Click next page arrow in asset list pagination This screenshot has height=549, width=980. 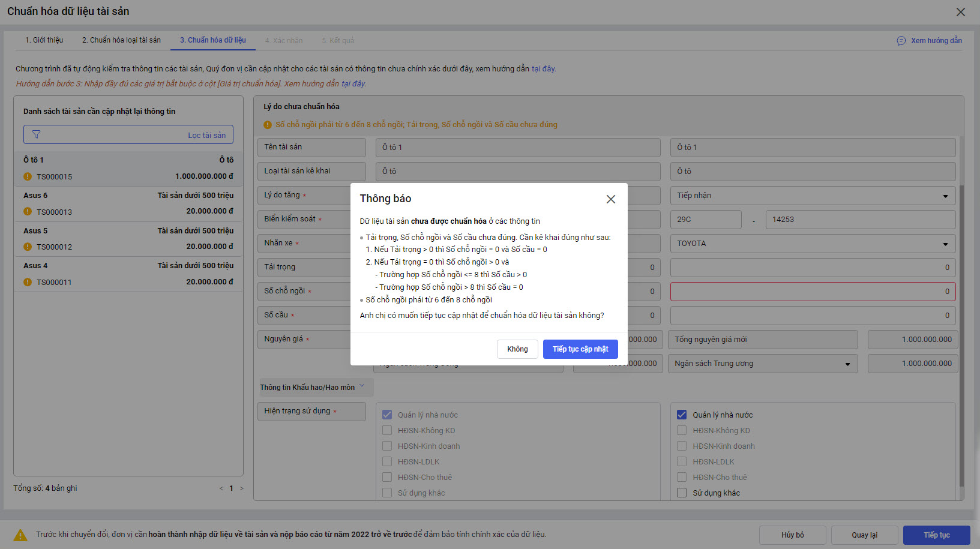[x=242, y=488]
